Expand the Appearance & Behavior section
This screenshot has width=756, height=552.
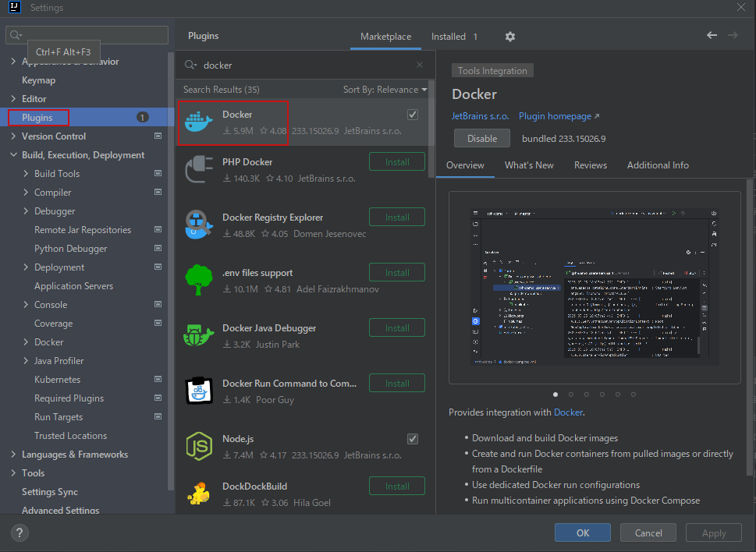pos(13,61)
